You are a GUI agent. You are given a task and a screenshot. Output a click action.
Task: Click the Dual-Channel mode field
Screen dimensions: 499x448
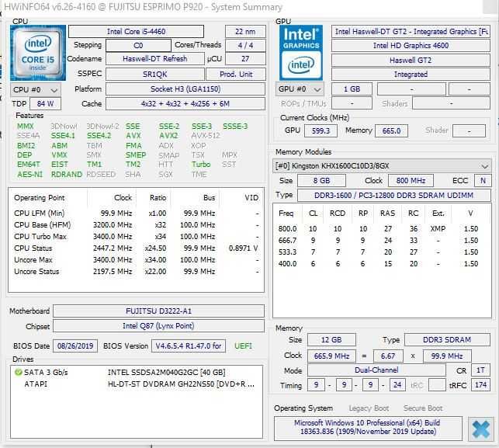click(376, 370)
